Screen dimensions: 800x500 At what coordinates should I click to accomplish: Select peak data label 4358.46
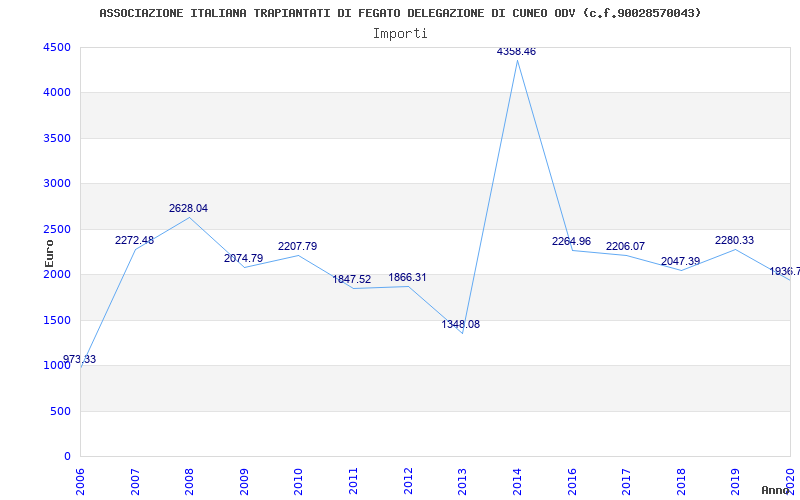click(516, 52)
